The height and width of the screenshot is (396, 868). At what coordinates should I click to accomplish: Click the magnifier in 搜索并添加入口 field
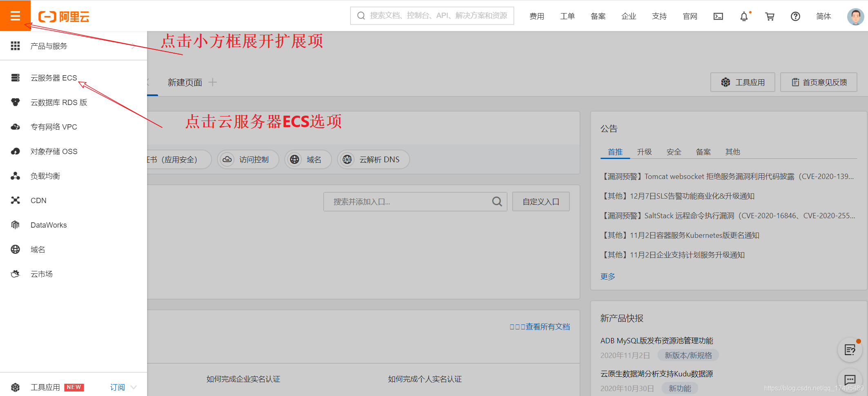tap(497, 201)
